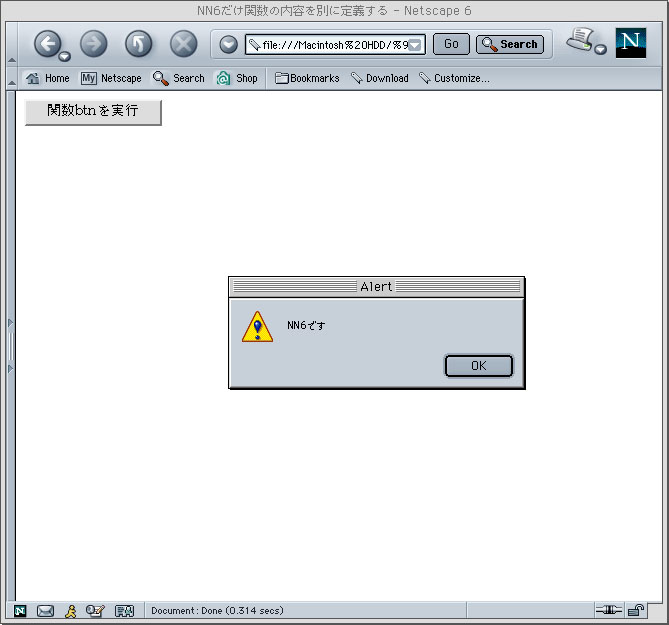This screenshot has height=625, width=669.
Task: Open My Netscape from the personal toolbar
Action: [111, 78]
